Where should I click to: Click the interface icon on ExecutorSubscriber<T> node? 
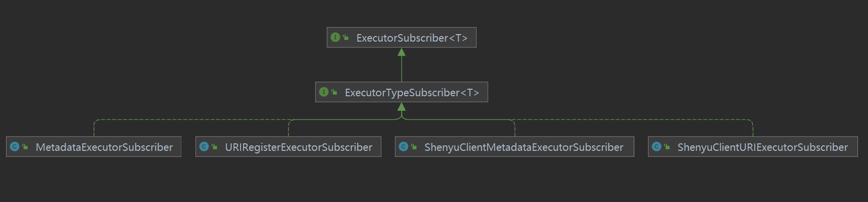click(x=335, y=37)
